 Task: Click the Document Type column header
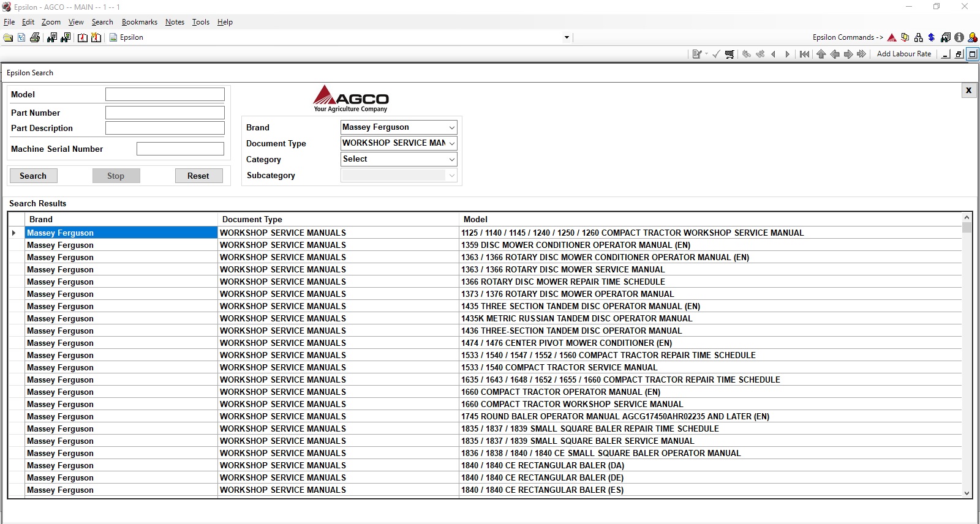tap(338, 219)
